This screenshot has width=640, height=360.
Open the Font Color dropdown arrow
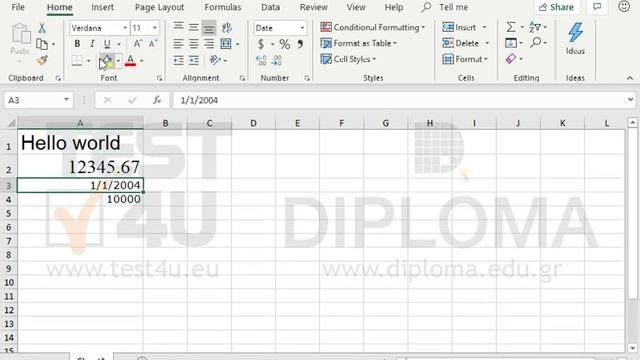[142, 61]
